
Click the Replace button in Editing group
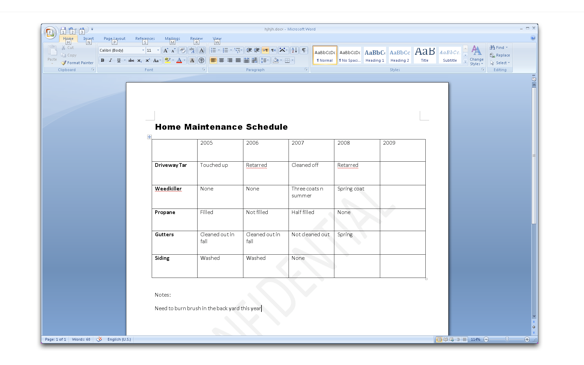click(500, 55)
